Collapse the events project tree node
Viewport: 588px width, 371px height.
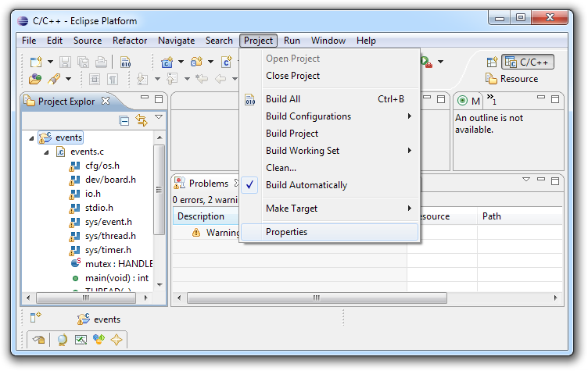[31, 138]
